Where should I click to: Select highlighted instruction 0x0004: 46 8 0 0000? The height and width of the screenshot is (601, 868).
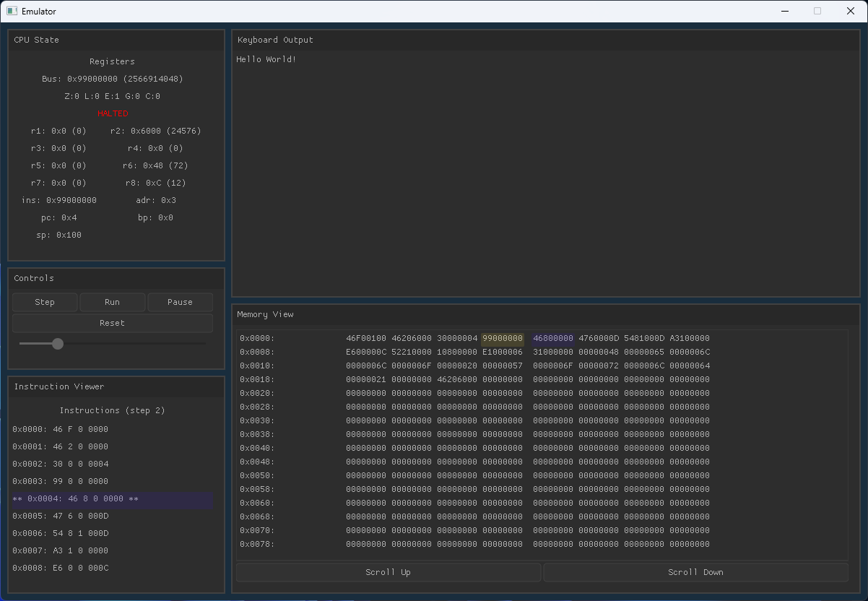(112, 499)
